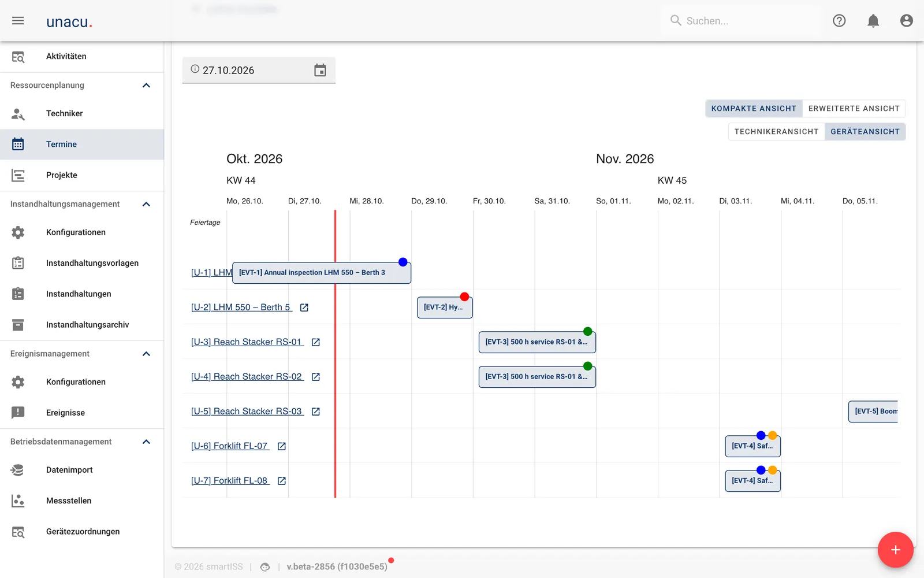924x578 pixels.
Task: Open external link for Reach Stacker RS-03
Action: [316, 412]
